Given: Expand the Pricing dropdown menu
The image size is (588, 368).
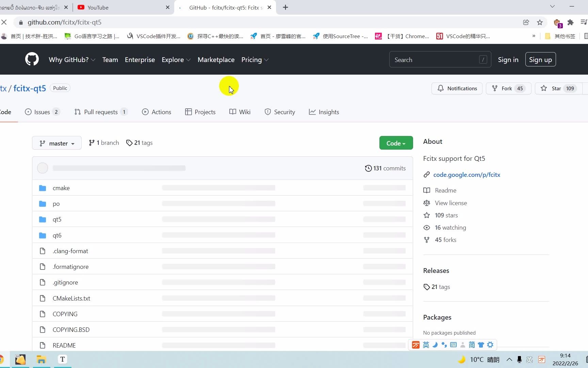Looking at the screenshot, I should [255, 60].
